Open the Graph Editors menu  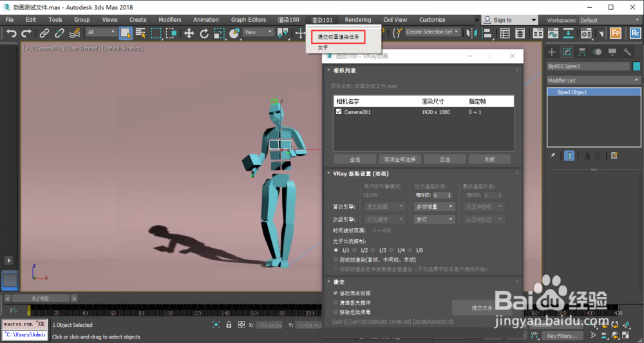249,20
